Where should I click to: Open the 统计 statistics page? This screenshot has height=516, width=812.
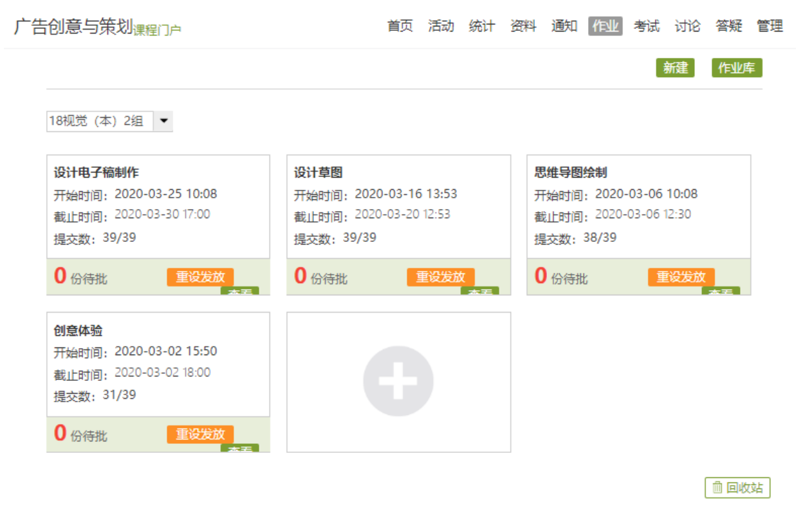pyautogui.click(x=482, y=26)
